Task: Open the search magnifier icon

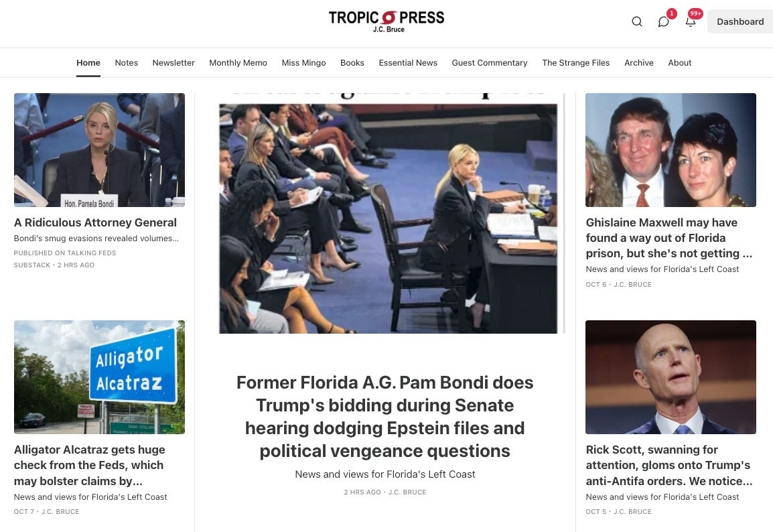Action: [x=637, y=21]
